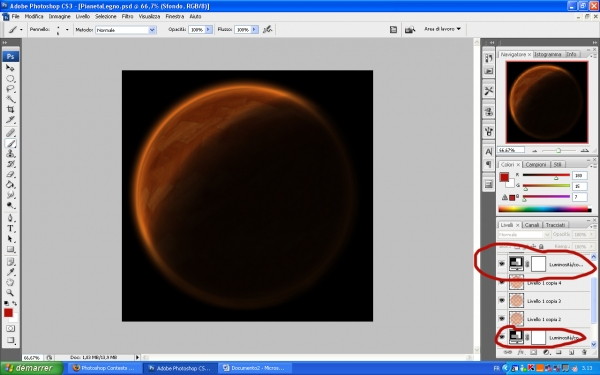Image resolution: width=600 pixels, height=375 pixels.
Task: Add a layer mask in Livelli panel
Action: [533, 352]
